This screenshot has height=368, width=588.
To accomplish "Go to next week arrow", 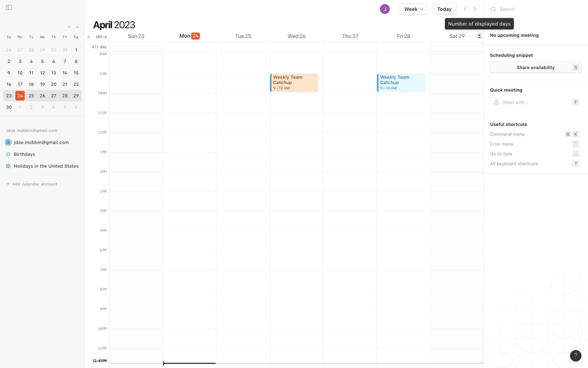I will click(x=475, y=9).
